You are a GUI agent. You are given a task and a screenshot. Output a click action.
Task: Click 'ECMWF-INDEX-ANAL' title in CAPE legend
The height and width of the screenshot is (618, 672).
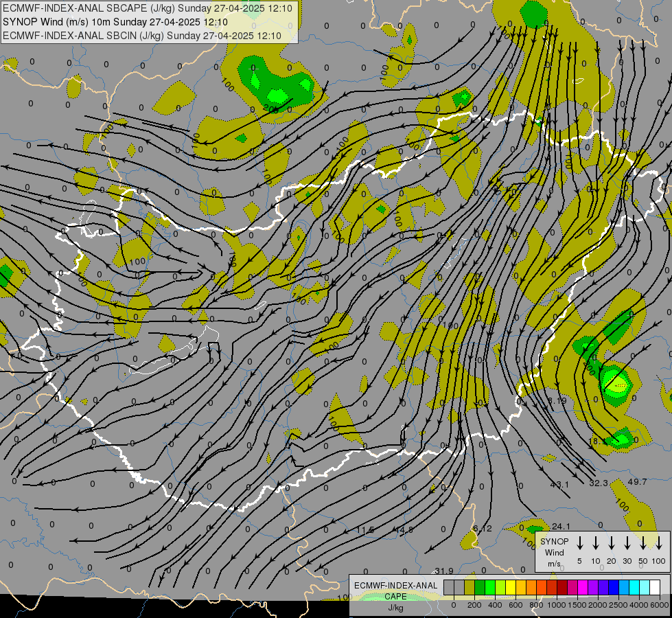[396, 586]
